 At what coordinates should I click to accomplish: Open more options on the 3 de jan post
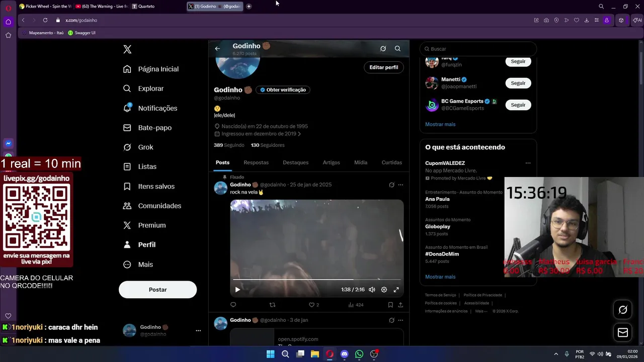[x=400, y=320]
